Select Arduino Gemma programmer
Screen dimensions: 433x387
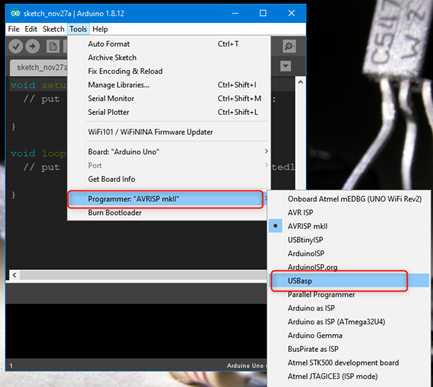[348, 335]
